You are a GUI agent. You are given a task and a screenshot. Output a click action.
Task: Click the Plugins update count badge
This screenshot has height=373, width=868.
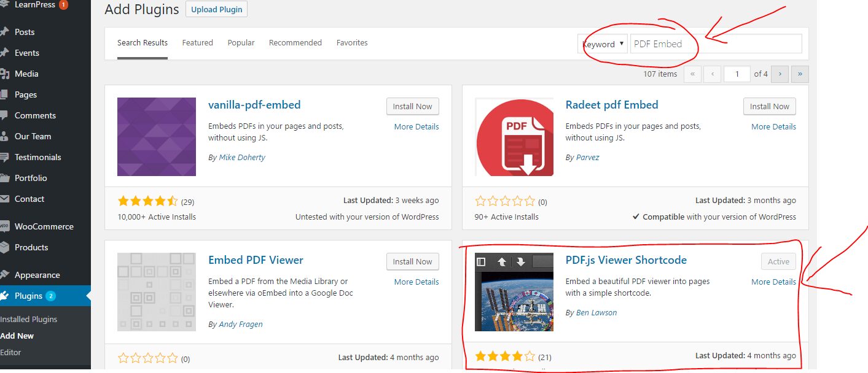pyautogui.click(x=50, y=296)
